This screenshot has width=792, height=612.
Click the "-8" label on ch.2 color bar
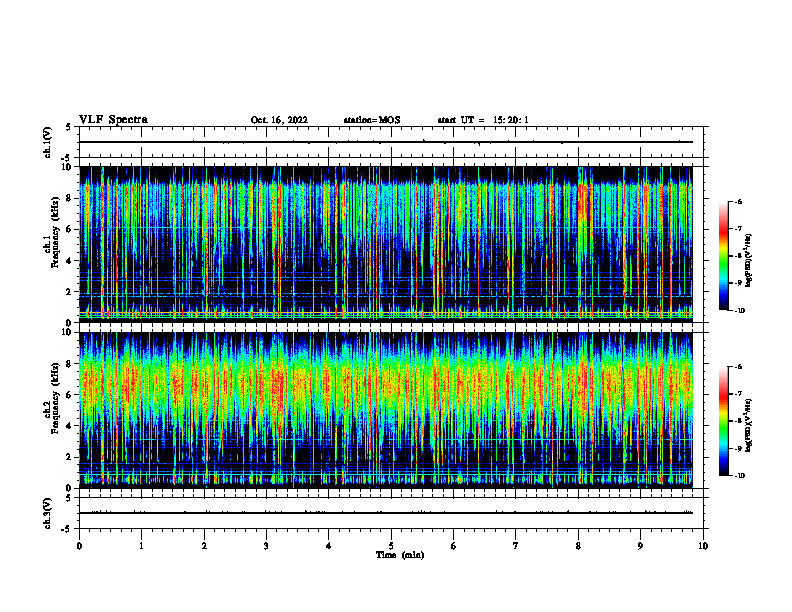(x=738, y=421)
